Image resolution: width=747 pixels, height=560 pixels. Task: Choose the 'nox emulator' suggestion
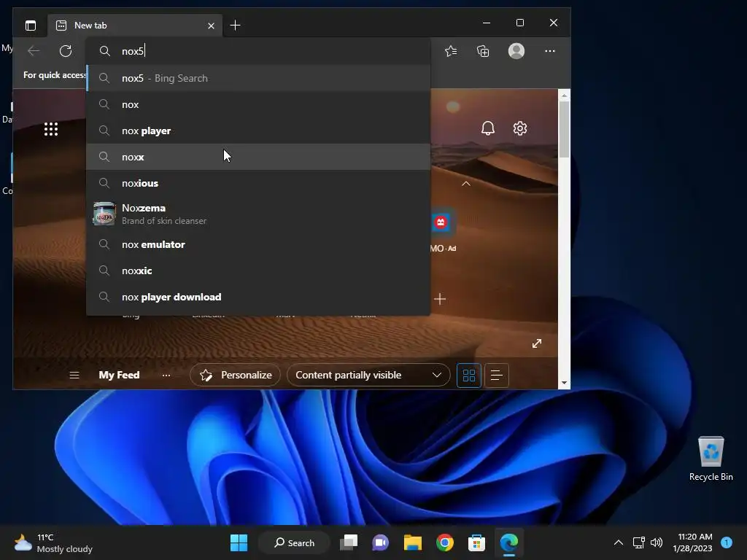pyautogui.click(x=258, y=244)
